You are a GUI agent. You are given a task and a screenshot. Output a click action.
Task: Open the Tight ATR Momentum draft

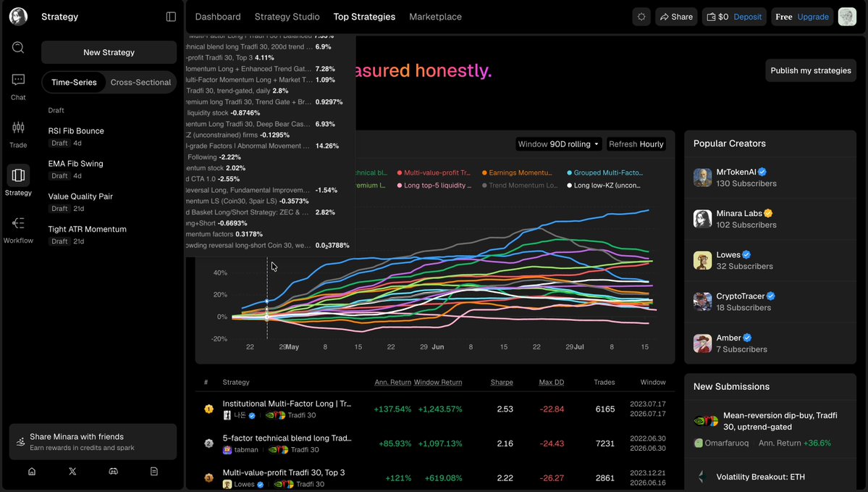pyautogui.click(x=109, y=234)
